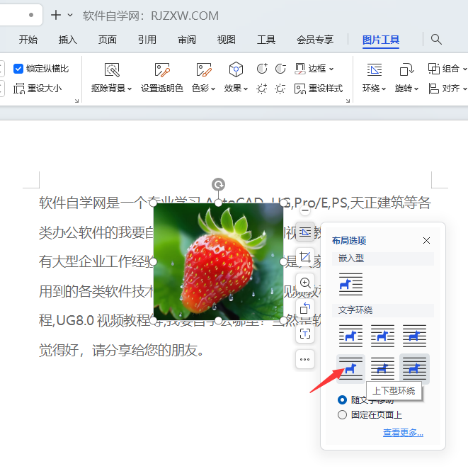This screenshot has width=468, height=476.
Task: Switch to the 插入 tab
Action: 68,40
